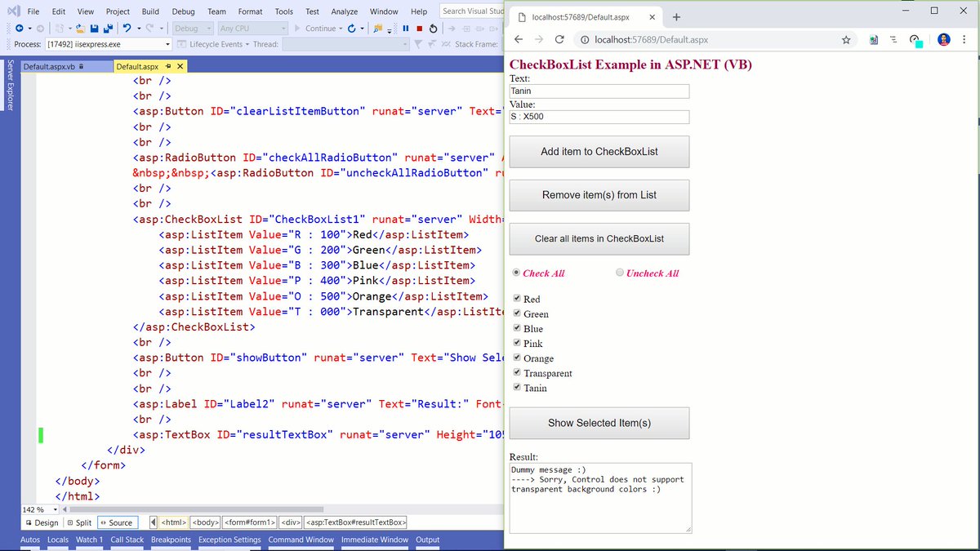Click Add item to CheckBoxList button
This screenshot has width=980, height=551.
[x=599, y=151]
